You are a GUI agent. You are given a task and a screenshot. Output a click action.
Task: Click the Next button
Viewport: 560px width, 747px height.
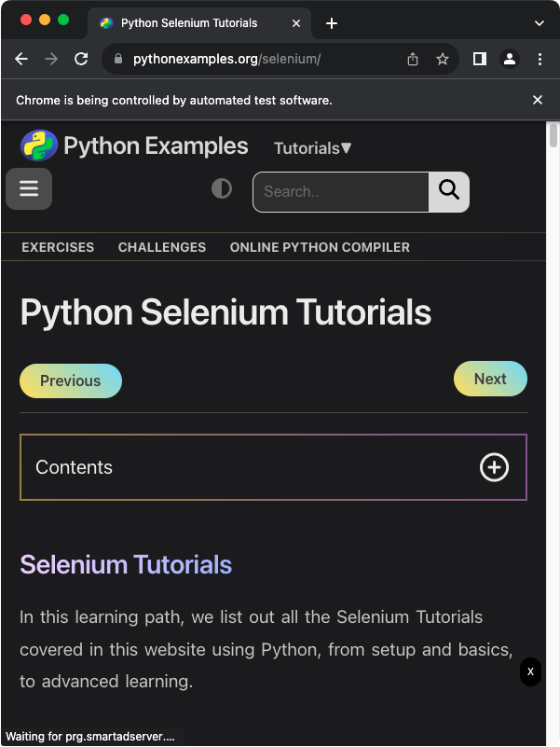tap(490, 379)
